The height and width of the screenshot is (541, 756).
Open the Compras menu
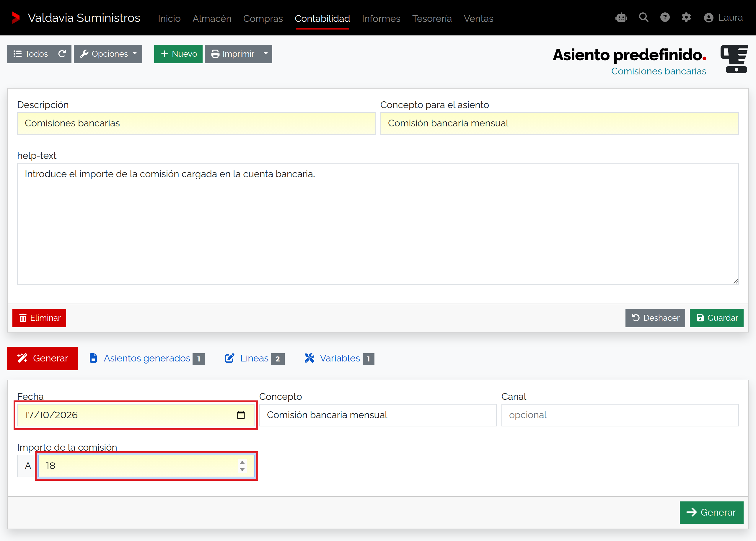[263, 18]
